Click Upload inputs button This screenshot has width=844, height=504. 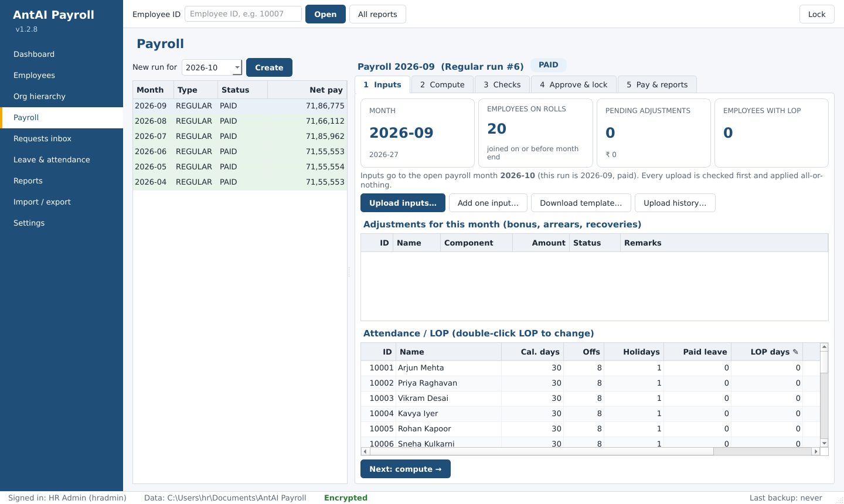click(x=403, y=203)
